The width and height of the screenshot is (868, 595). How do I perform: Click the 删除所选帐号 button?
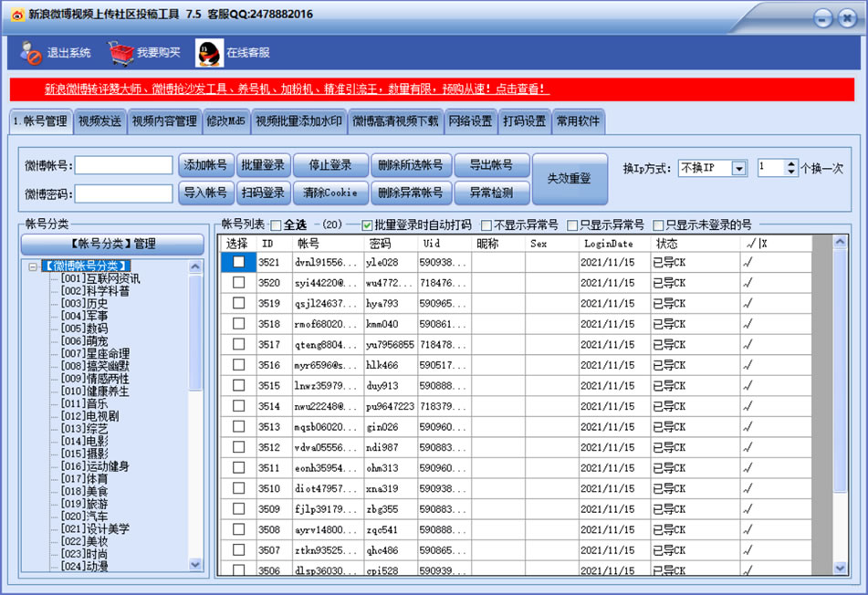[x=411, y=165]
